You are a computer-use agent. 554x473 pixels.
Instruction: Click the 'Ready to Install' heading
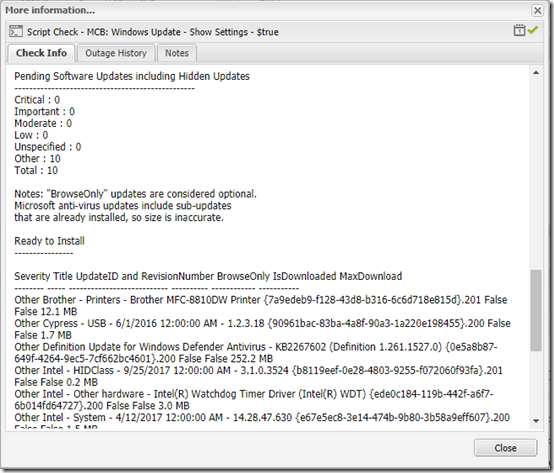click(49, 241)
